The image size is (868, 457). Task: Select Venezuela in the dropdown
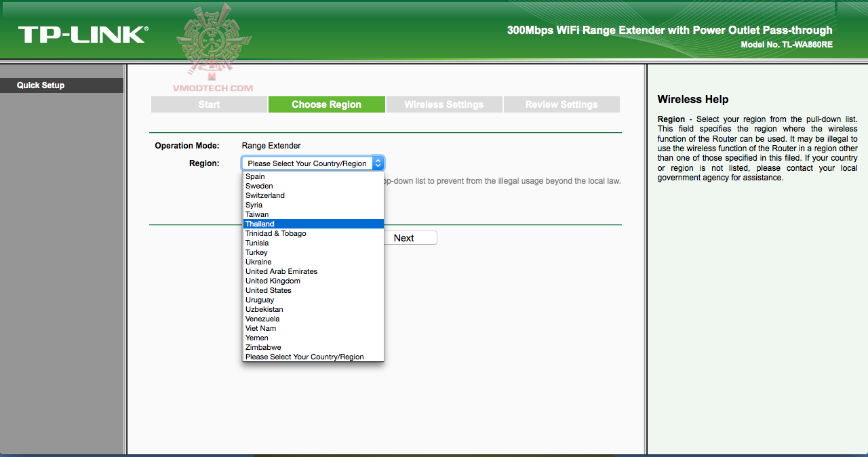(313, 319)
